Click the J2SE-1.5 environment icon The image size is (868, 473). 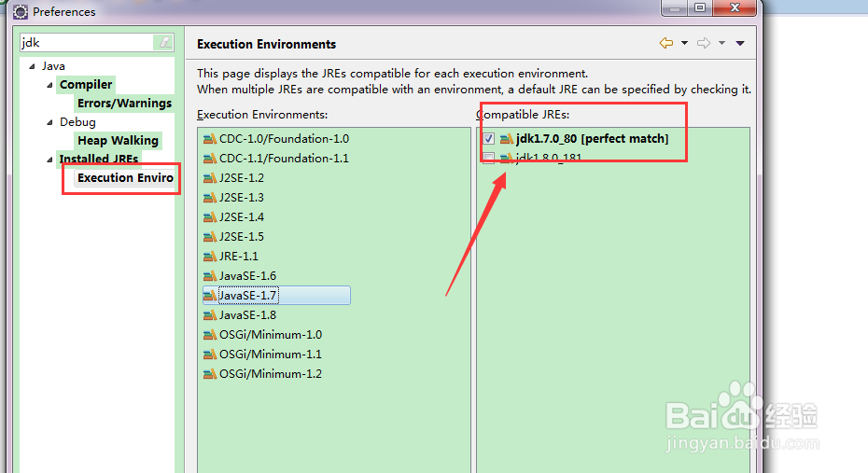click(x=210, y=237)
